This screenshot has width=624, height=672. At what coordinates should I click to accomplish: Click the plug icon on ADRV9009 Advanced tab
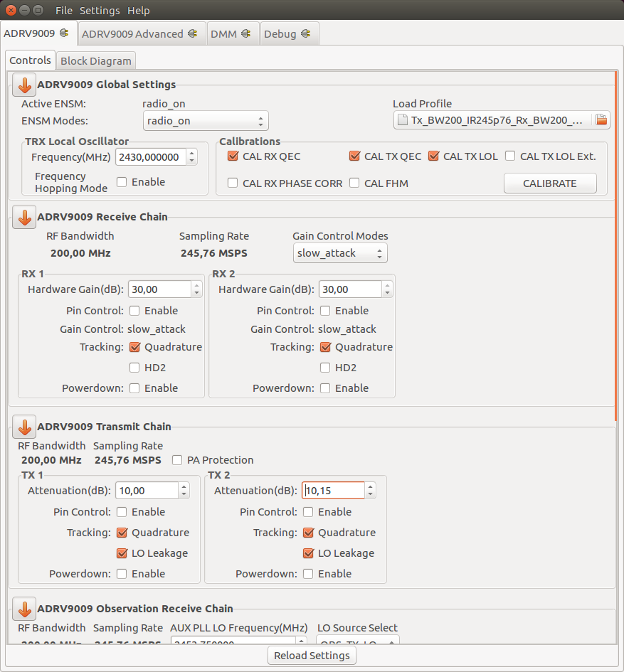pos(191,33)
